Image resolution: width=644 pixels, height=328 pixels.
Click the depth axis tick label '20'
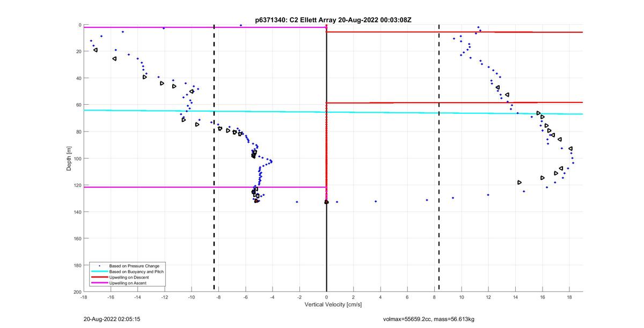[x=78, y=52]
